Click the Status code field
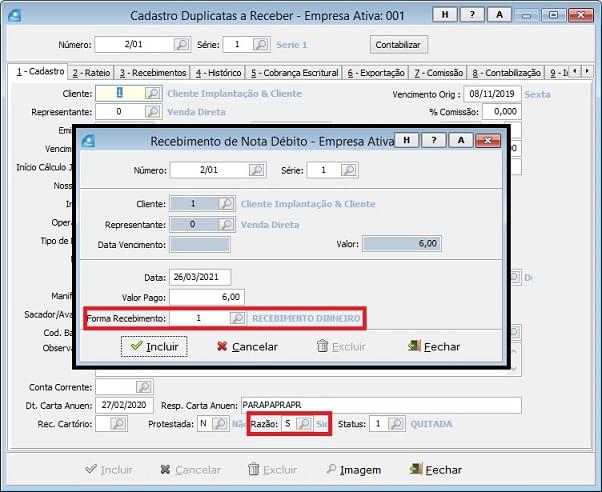This screenshot has width=602, height=492. click(x=379, y=424)
